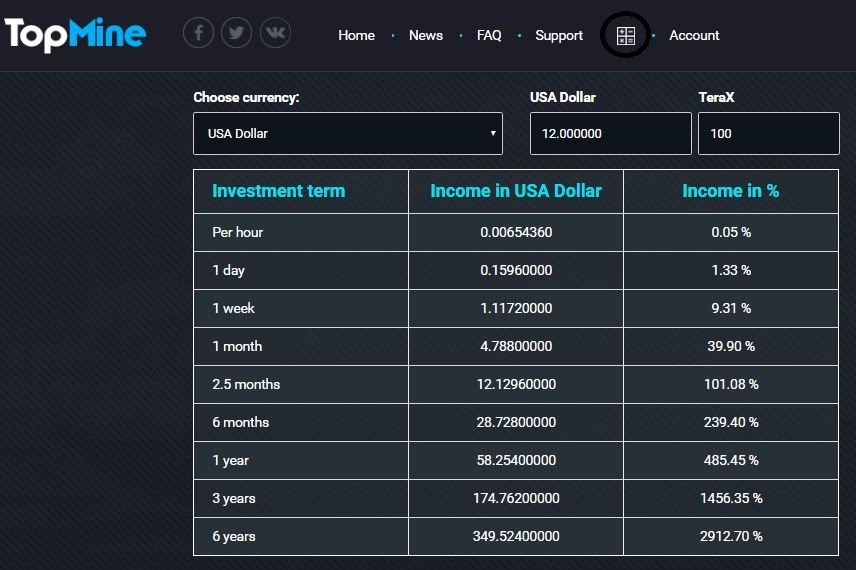This screenshot has width=856, height=570.
Task: Click the income value 28.72800000
Action: point(516,422)
